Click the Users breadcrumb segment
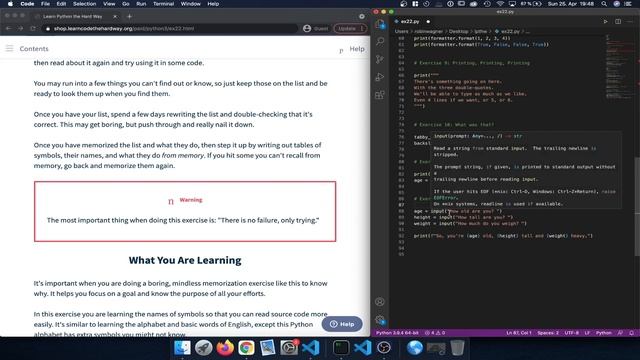The image size is (640, 360). pyautogui.click(x=401, y=31)
